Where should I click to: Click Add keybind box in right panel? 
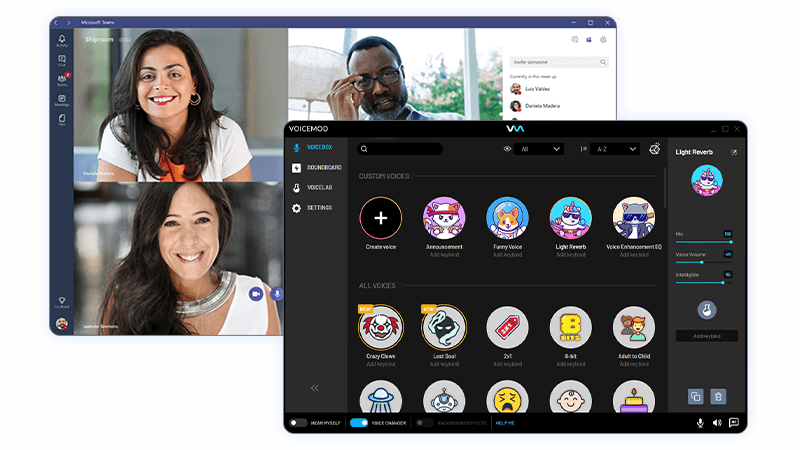[x=707, y=336]
